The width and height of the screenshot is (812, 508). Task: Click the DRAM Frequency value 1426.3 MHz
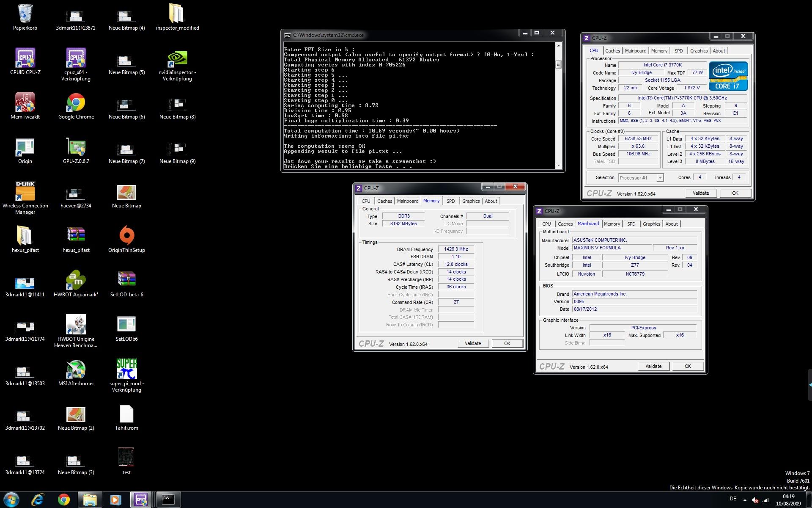[x=456, y=249]
